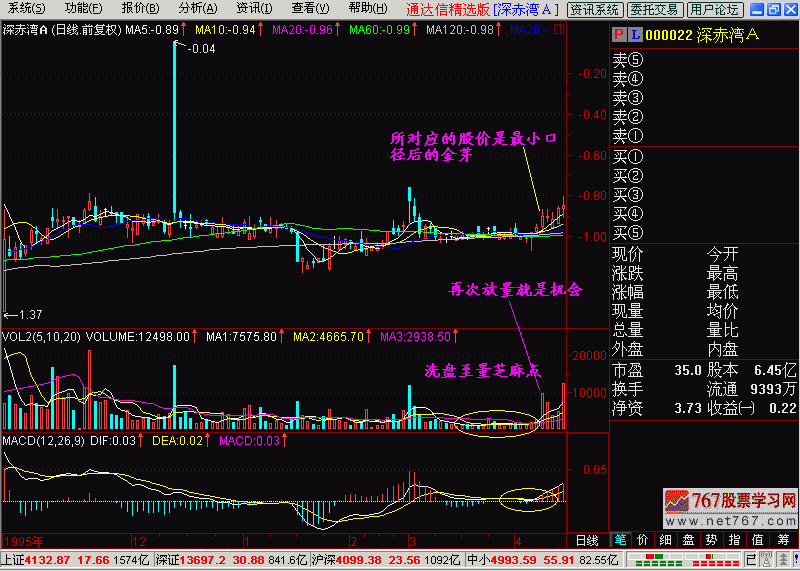Select the 筹 tab at bottom right
Screen dimensions: 800x571
(785, 540)
